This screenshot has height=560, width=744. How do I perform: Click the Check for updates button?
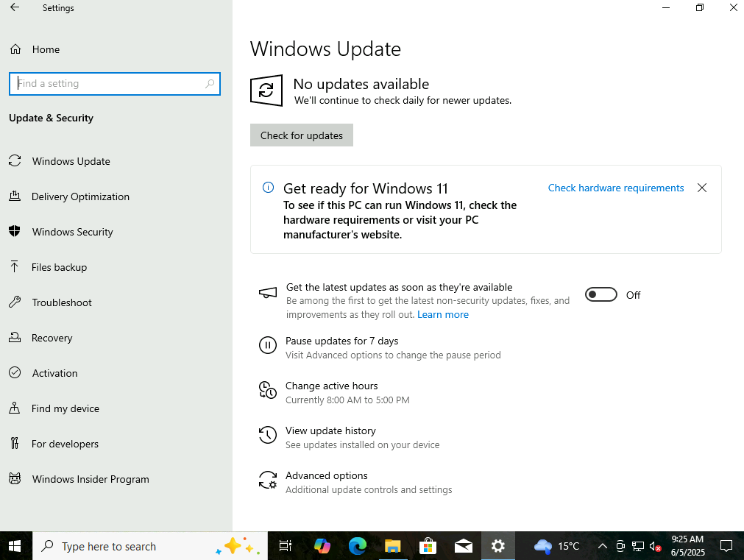(301, 135)
